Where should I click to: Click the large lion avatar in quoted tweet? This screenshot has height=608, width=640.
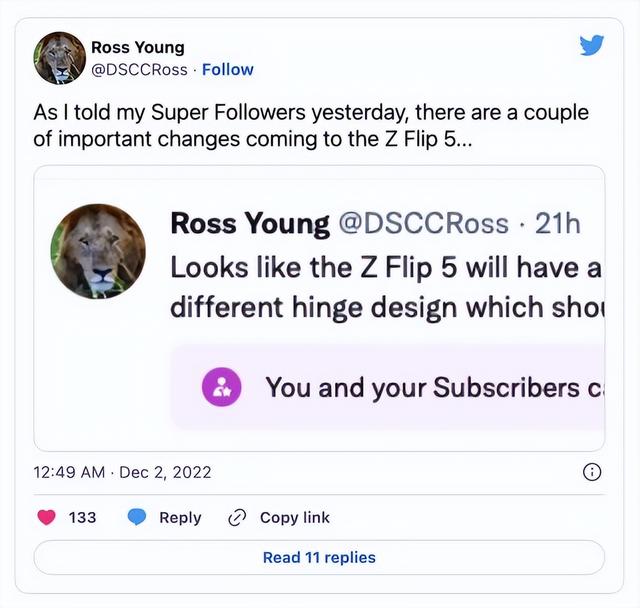pos(98,251)
